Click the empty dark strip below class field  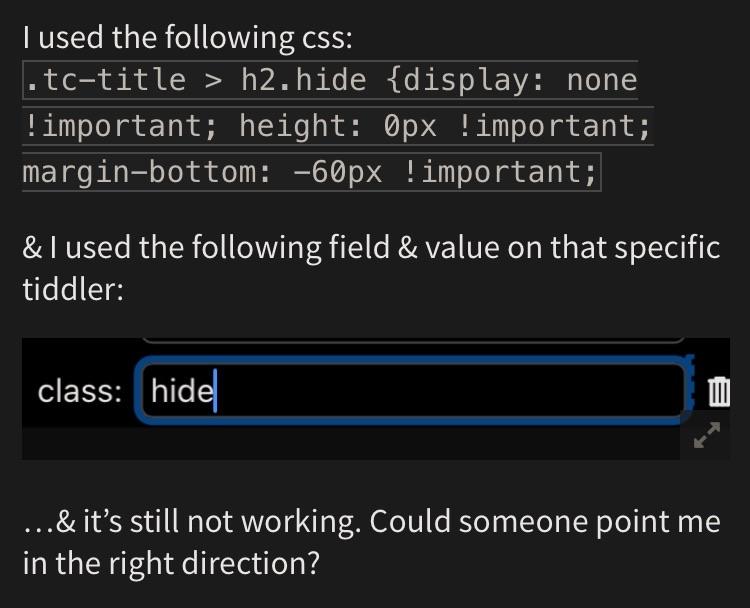tap(351, 444)
